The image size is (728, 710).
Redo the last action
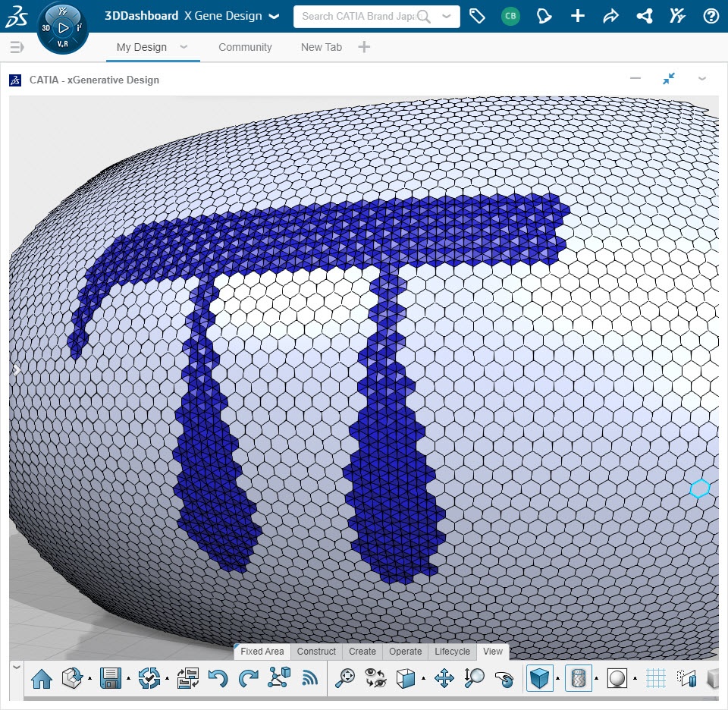point(249,679)
